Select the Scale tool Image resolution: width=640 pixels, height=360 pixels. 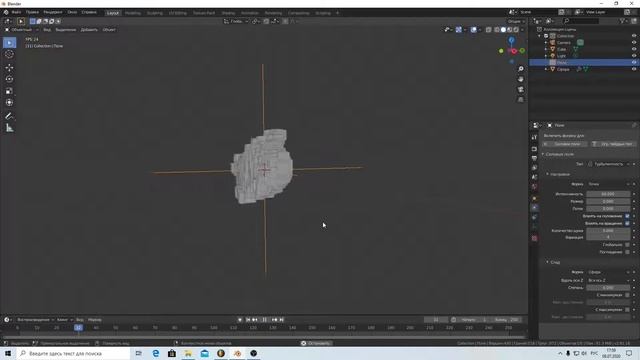9,91
